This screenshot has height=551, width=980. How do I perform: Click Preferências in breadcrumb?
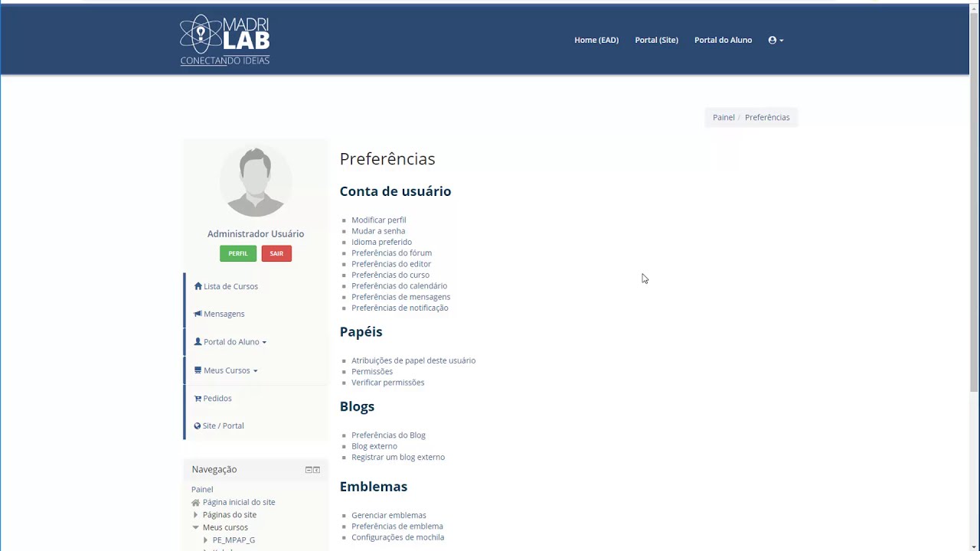[x=767, y=117]
